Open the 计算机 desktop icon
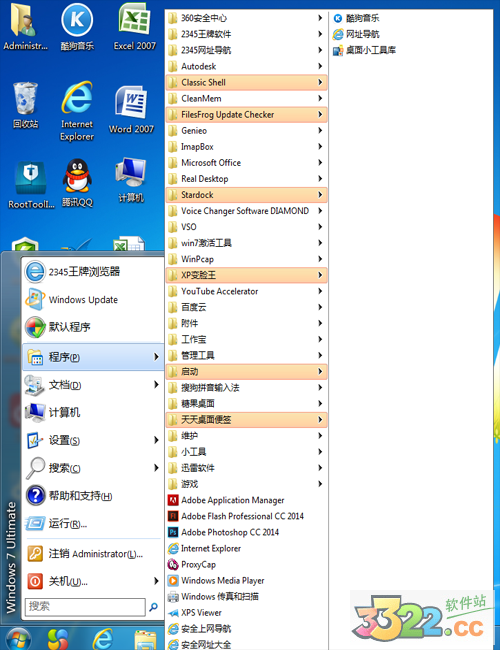The image size is (500, 650). [131, 180]
